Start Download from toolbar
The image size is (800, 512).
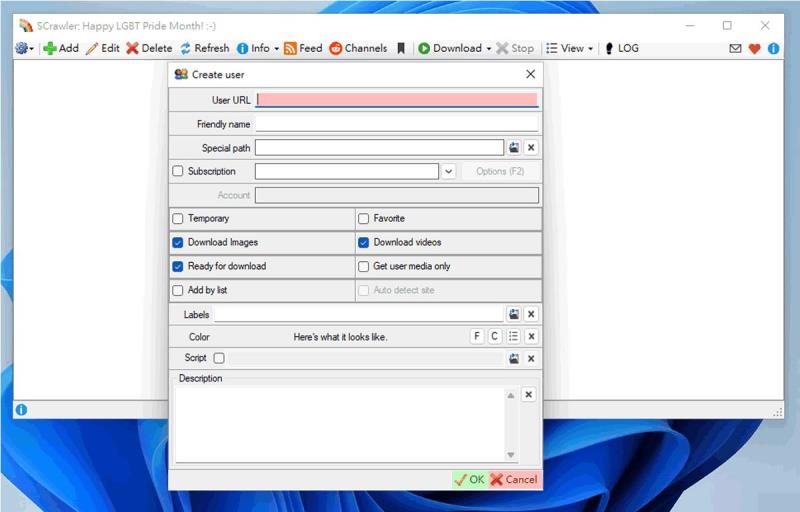449,48
